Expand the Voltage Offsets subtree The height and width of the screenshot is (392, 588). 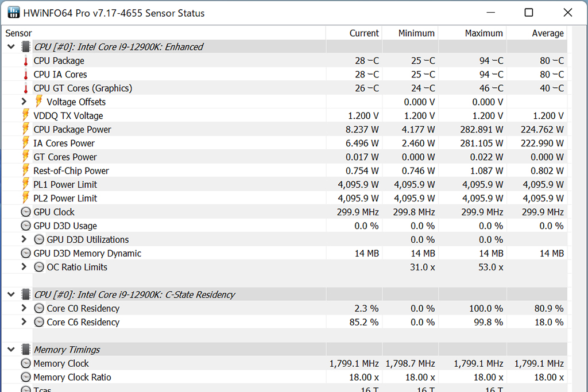24,102
